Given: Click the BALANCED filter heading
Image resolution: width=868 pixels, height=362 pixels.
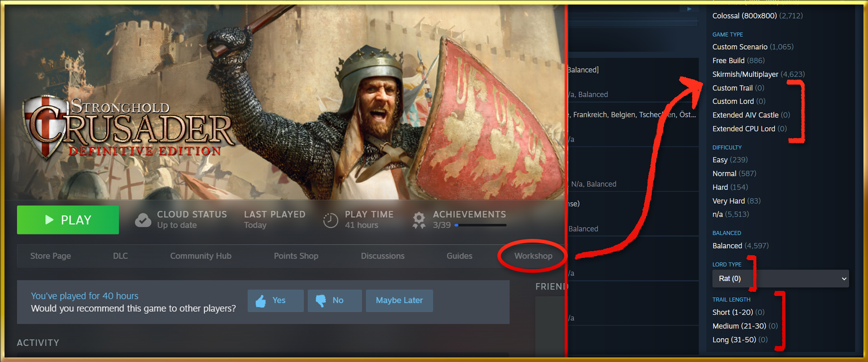Looking at the screenshot, I should tap(727, 233).
